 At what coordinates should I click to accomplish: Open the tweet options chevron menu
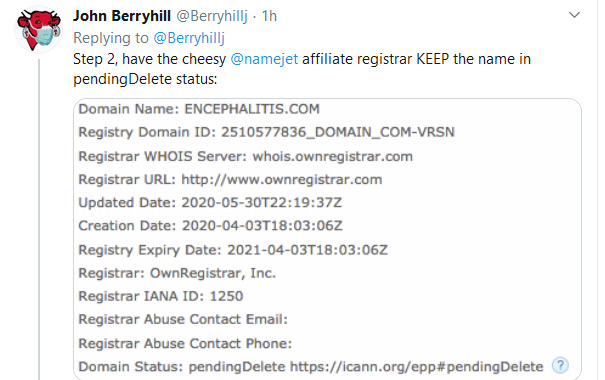[574, 15]
